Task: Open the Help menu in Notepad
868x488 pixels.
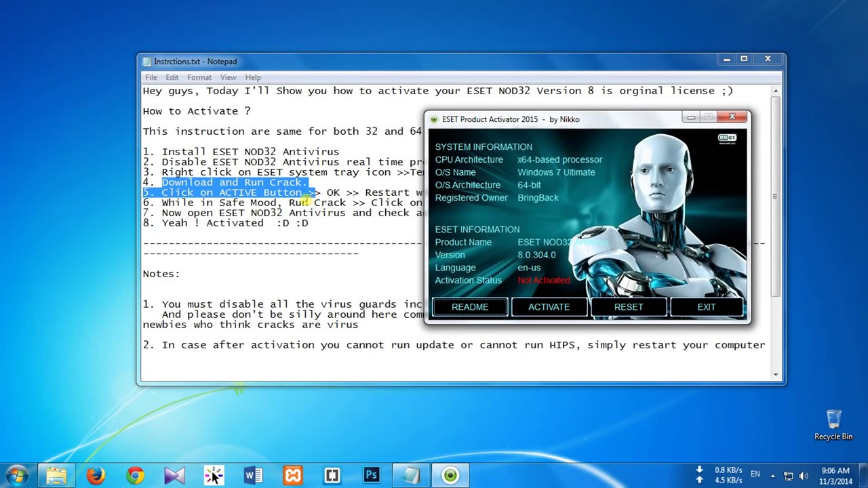Action: [x=253, y=77]
